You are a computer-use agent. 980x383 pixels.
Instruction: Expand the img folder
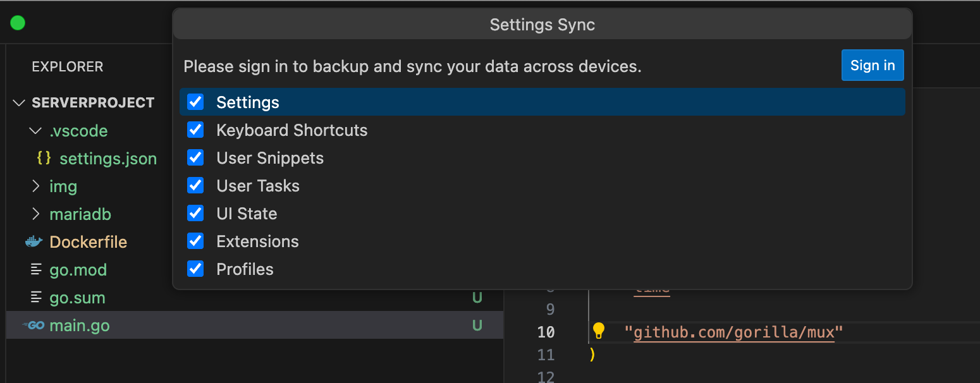(x=36, y=186)
